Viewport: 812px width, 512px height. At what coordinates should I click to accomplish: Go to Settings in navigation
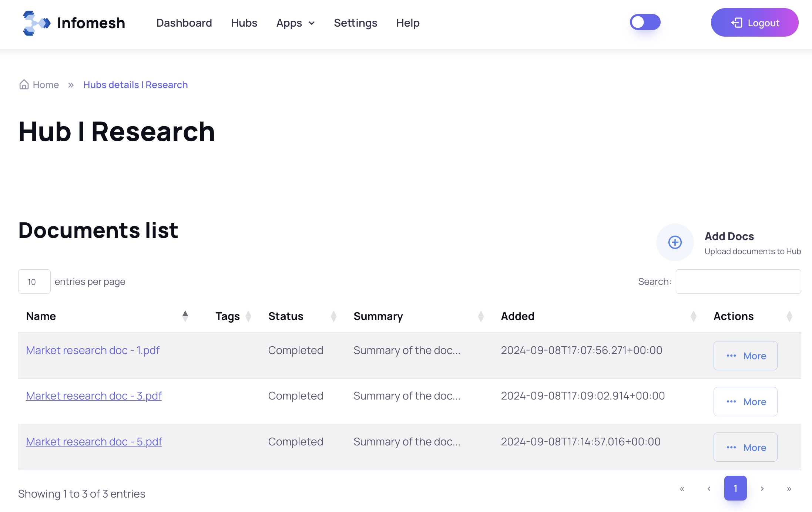click(x=355, y=23)
